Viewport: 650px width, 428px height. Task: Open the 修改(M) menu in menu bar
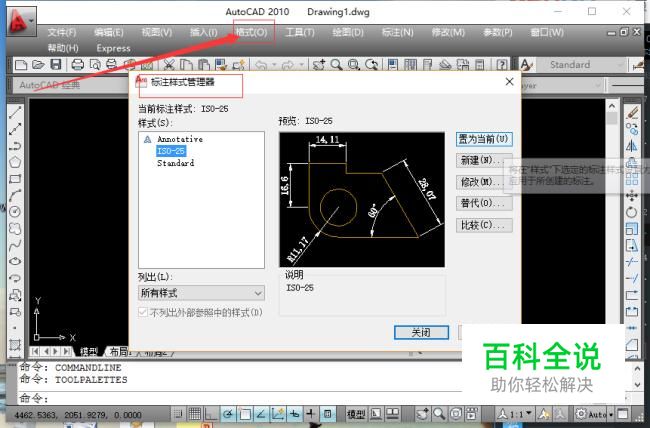click(448, 32)
